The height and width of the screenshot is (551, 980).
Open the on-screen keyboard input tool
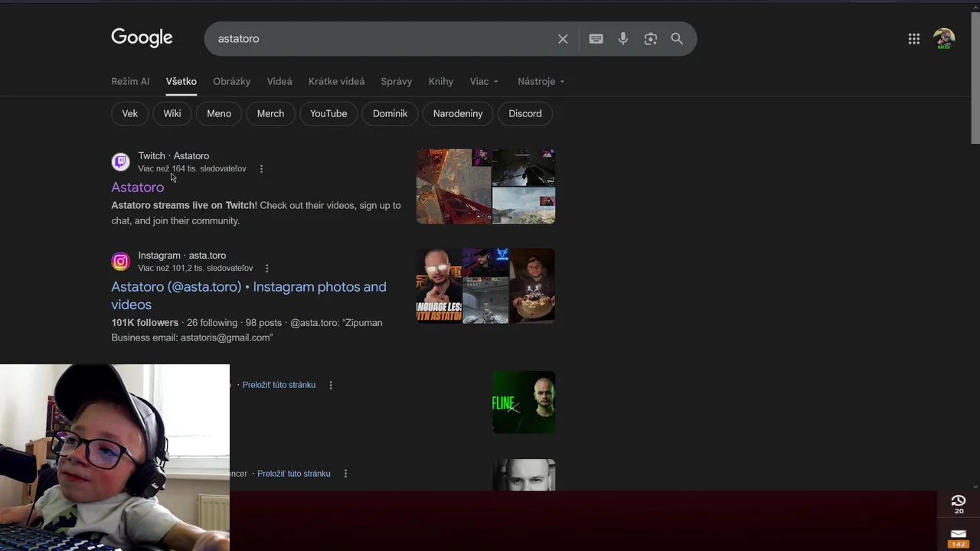click(x=596, y=39)
